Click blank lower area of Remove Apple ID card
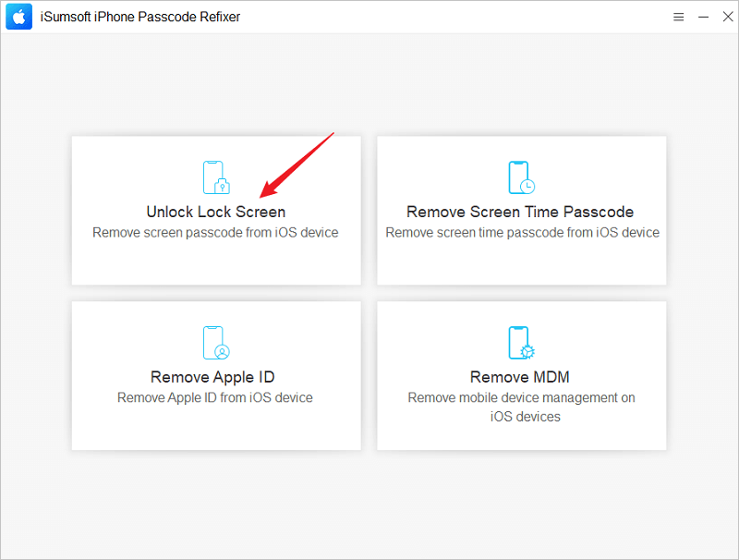 point(216,427)
